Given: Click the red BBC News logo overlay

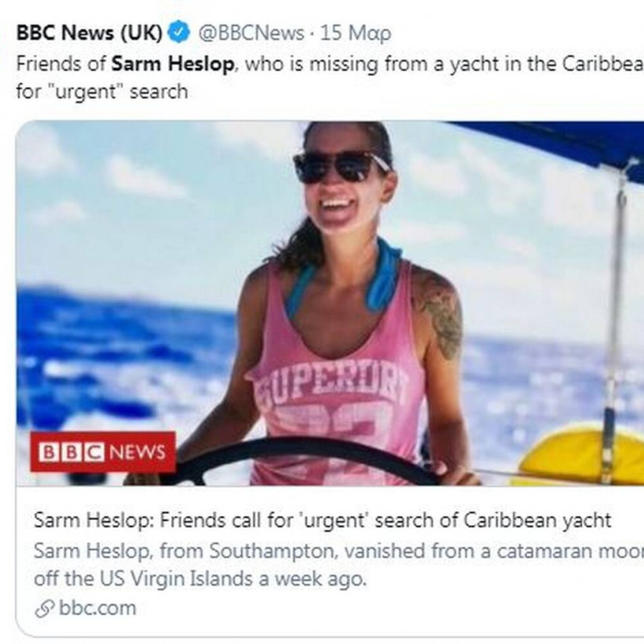Looking at the screenshot, I should tap(103, 452).
